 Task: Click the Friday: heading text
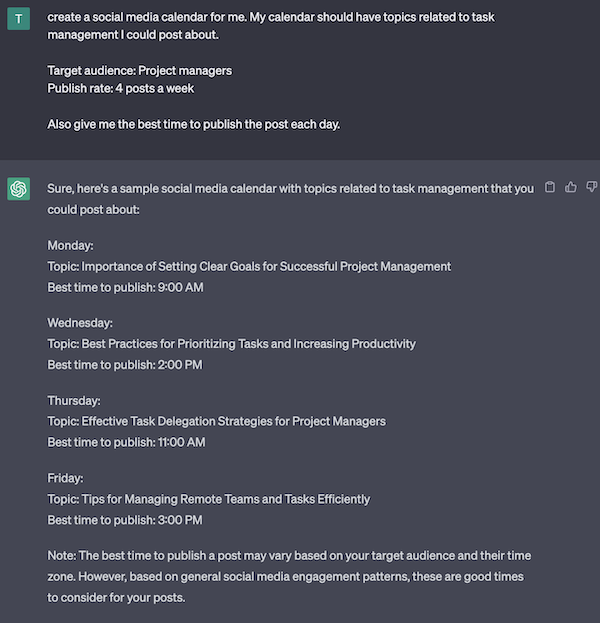(x=66, y=478)
